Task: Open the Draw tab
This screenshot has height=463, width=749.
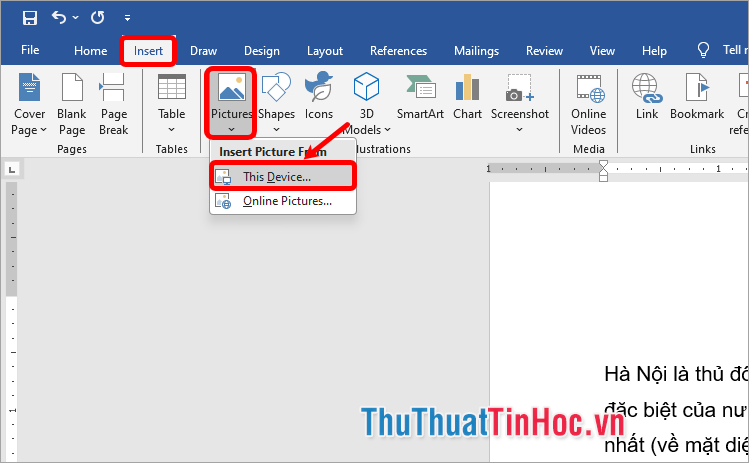Action: (203, 51)
